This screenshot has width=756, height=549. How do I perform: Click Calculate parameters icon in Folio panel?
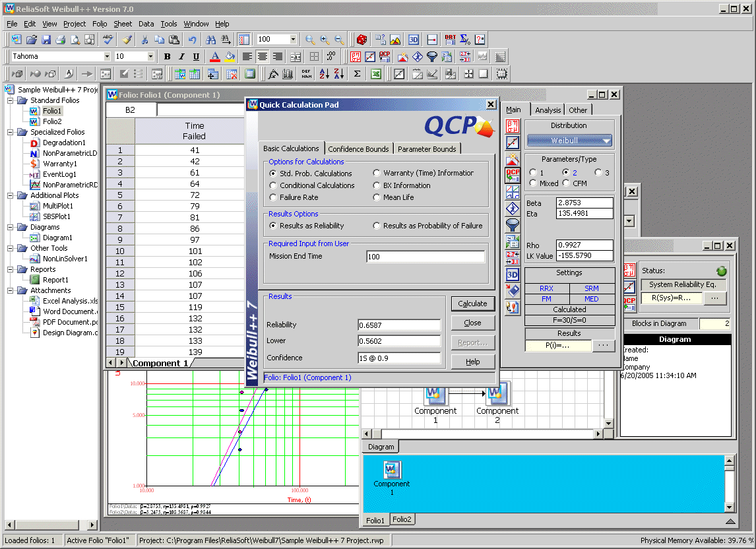tap(513, 127)
